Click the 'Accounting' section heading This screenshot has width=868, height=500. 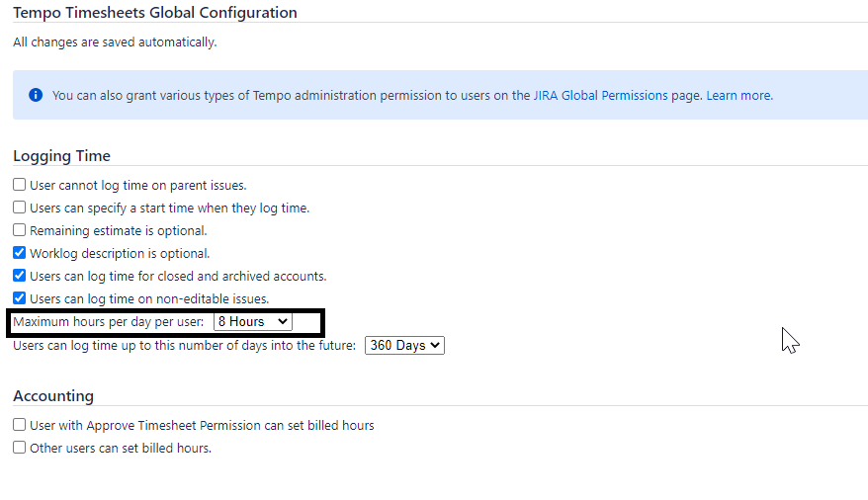(x=53, y=396)
